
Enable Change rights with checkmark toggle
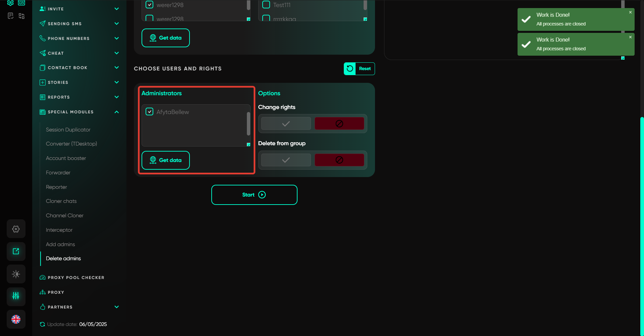pyautogui.click(x=286, y=124)
